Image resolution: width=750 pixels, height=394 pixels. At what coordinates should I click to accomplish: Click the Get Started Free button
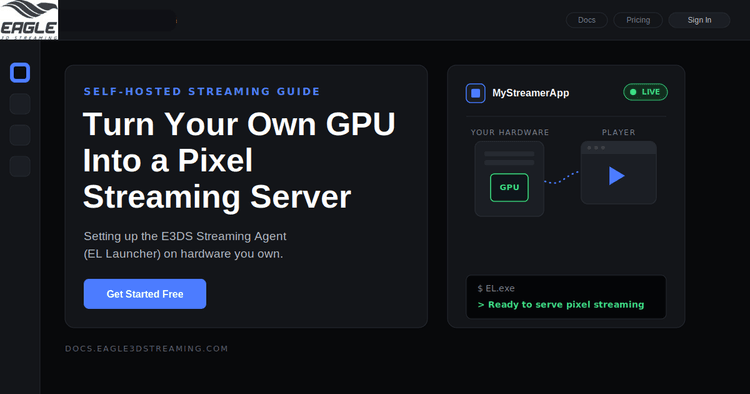point(145,294)
